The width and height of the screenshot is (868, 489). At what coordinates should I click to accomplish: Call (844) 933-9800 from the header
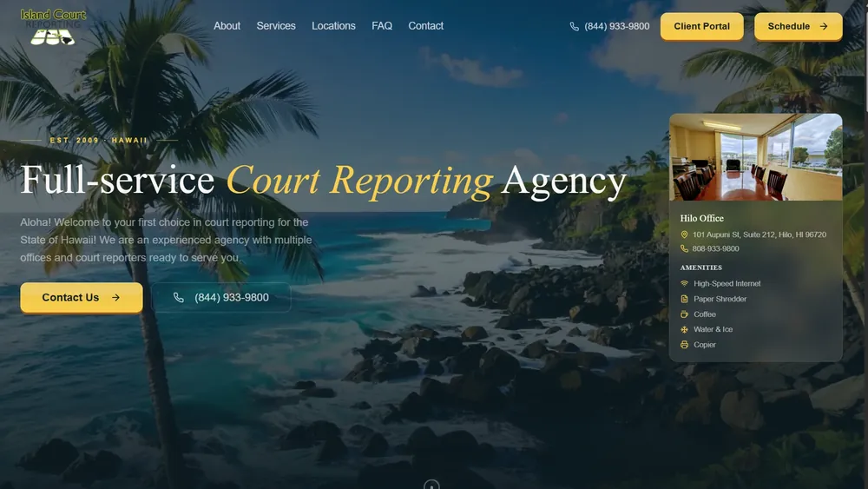(616, 26)
